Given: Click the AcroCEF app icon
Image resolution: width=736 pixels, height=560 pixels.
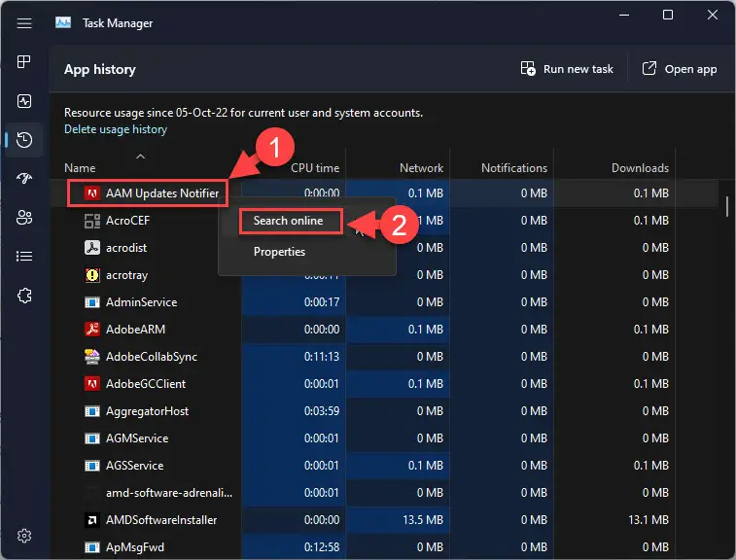Looking at the screenshot, I should tap(92, 221).
